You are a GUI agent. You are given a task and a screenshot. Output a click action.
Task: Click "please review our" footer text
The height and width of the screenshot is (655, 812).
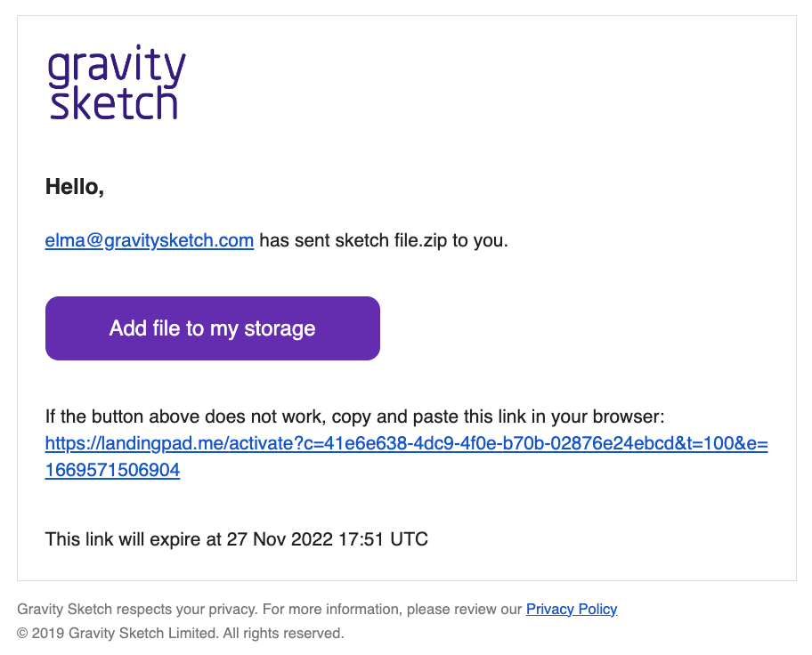(464, 609)
